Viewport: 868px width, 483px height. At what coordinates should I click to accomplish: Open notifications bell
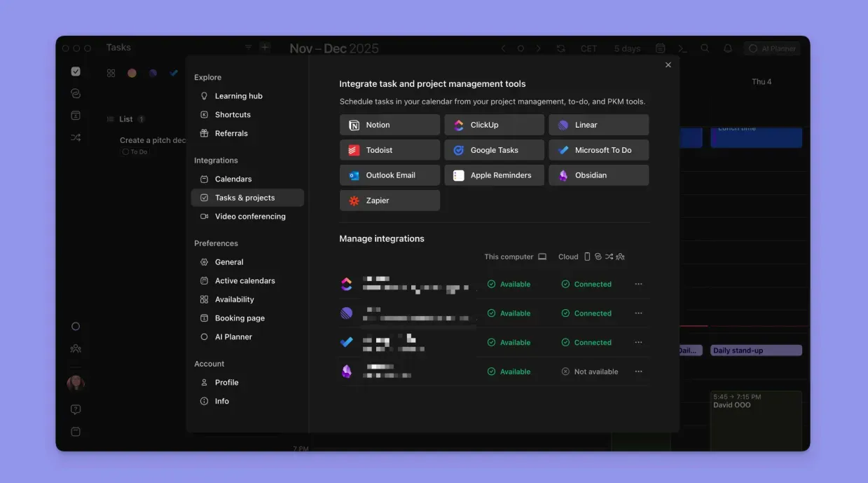pos(728,48)
